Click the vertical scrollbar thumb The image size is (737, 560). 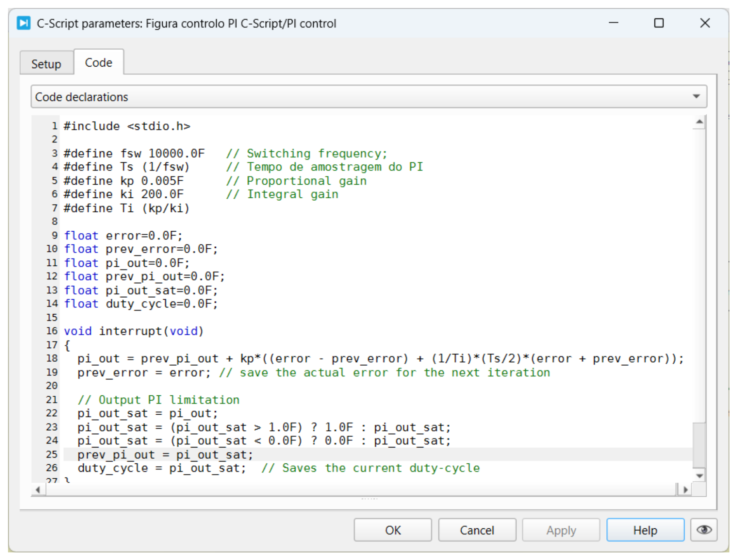[x=699, y=445]
